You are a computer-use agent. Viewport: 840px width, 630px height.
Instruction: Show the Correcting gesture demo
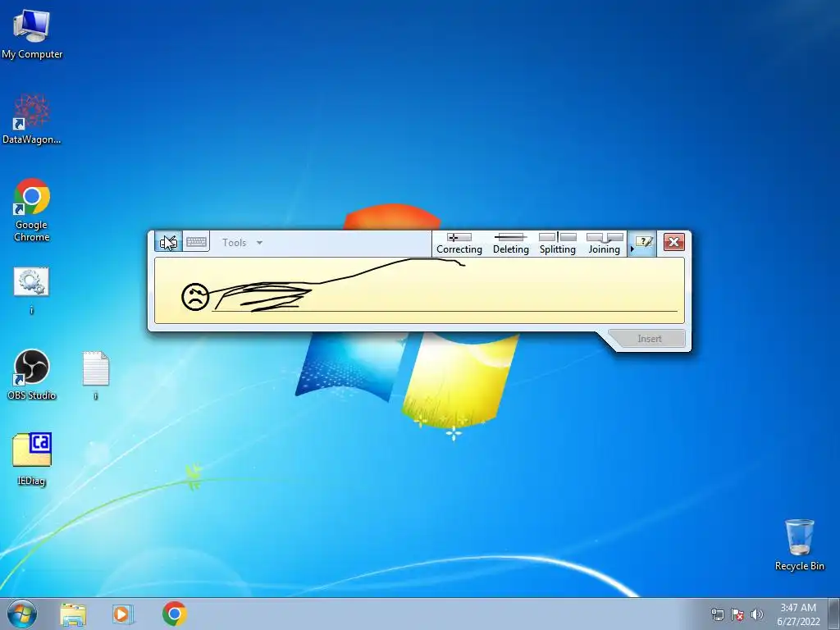[459, 244]
